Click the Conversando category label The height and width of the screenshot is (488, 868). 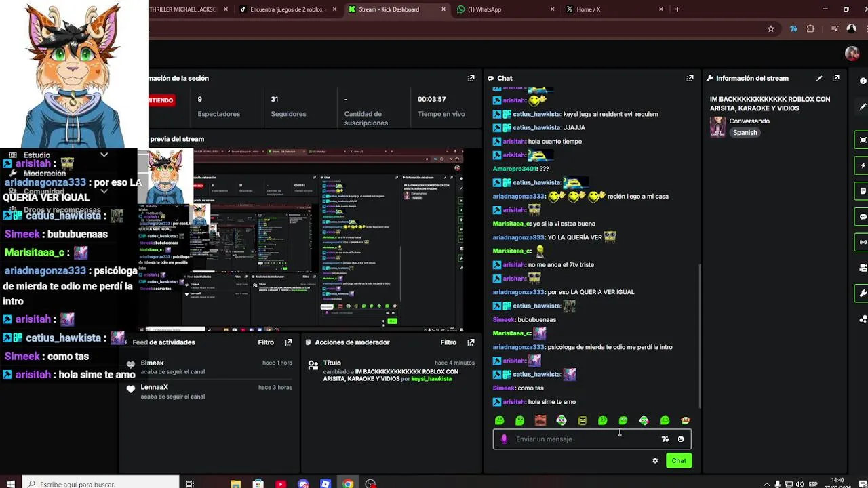coord(749,121)
